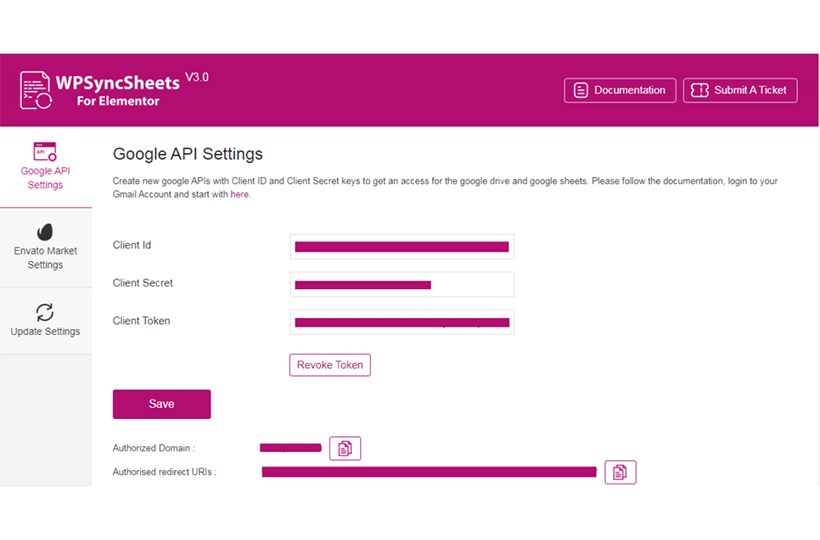Click the ticket icon in Submit A Ticket
Screen dimensions: 820x540
[699, 90]
